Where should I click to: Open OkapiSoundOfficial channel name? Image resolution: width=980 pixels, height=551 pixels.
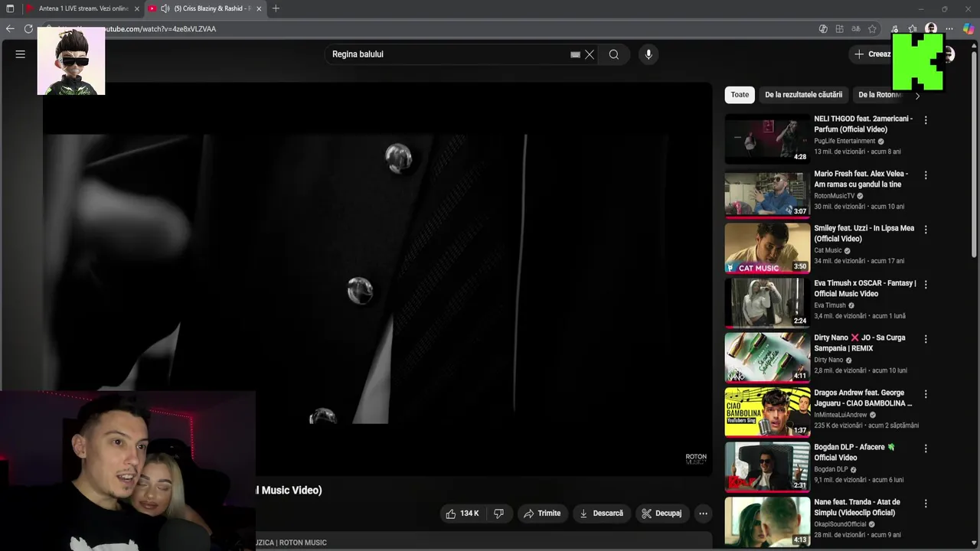pyautogui.click(x=840, y=524)
